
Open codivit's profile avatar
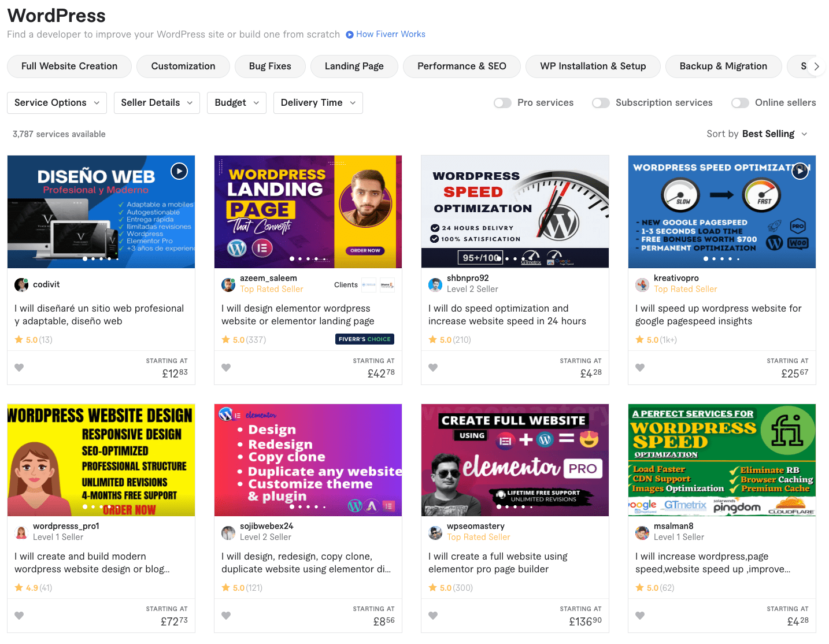click(x=21, y=284)
